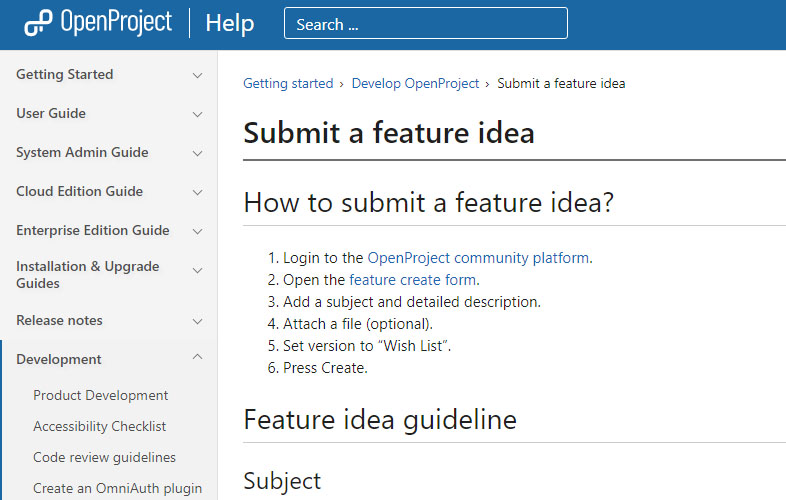Open the feature create form link

413,280
